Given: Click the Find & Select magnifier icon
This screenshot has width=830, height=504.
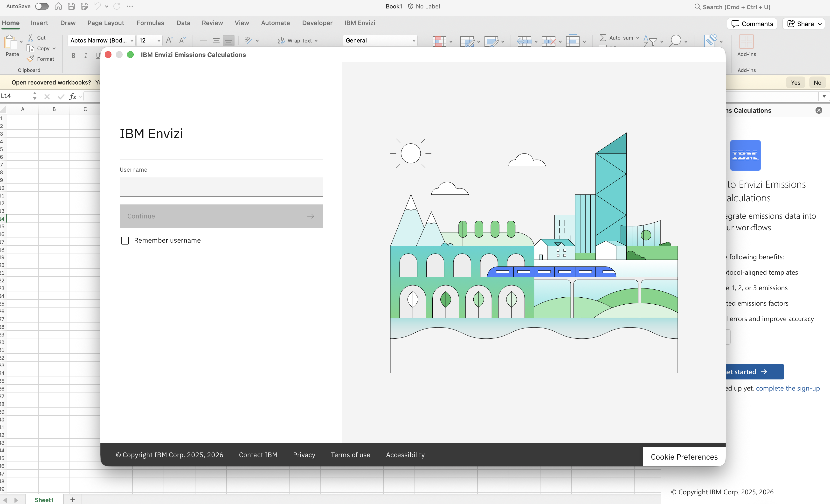Looking at the screenshot, I should point(675,40).
